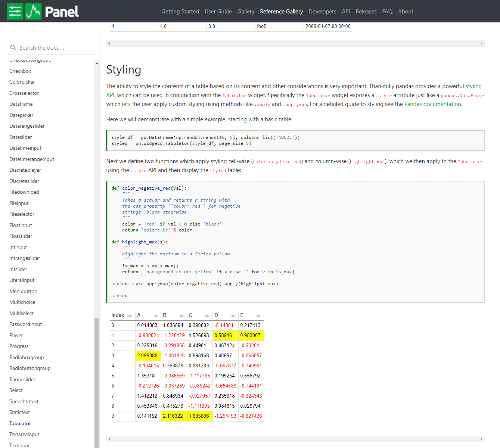The height and width of the screenshot is (448, 500).
Task: Open User Guide in top navigation
Action: tap(218, 12)
